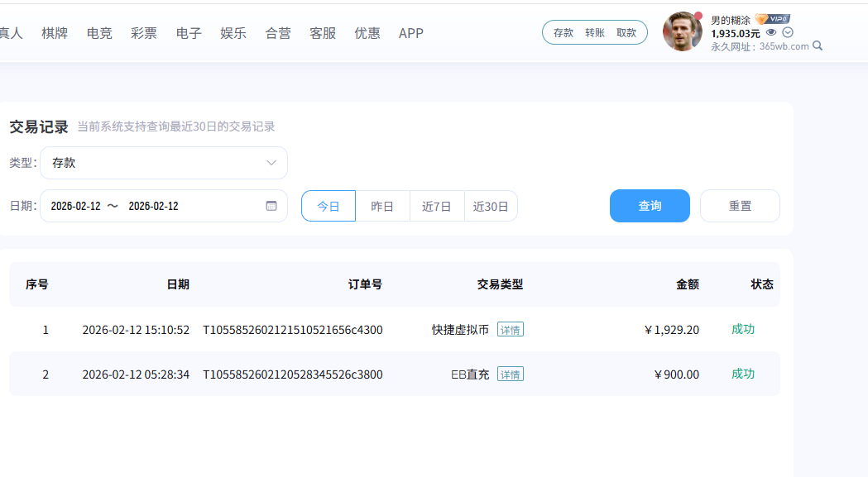The height and width of the screenshot is (477, 868).
Task: Click 存款 in the top pill bar
Action: pyautogui.click(x=563, y=33)
